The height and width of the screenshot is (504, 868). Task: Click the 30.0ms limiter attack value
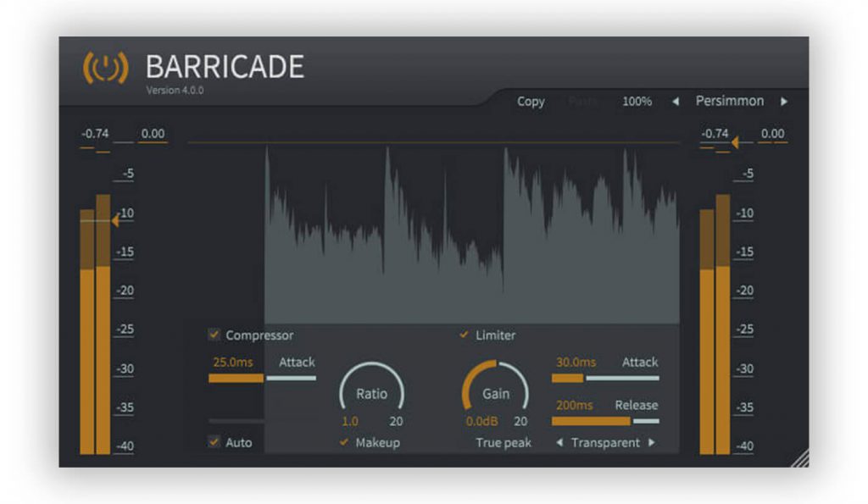point(576,363)
